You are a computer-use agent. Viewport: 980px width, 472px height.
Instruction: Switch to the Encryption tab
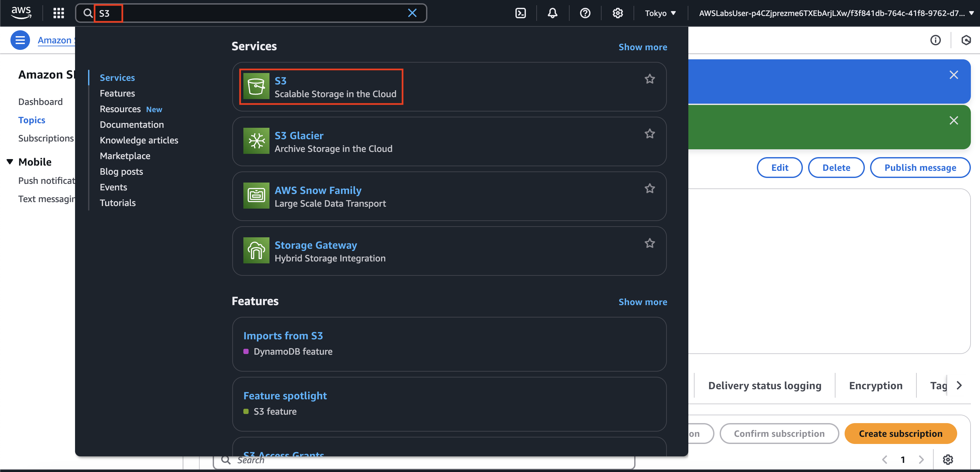(x=875, y=386)
